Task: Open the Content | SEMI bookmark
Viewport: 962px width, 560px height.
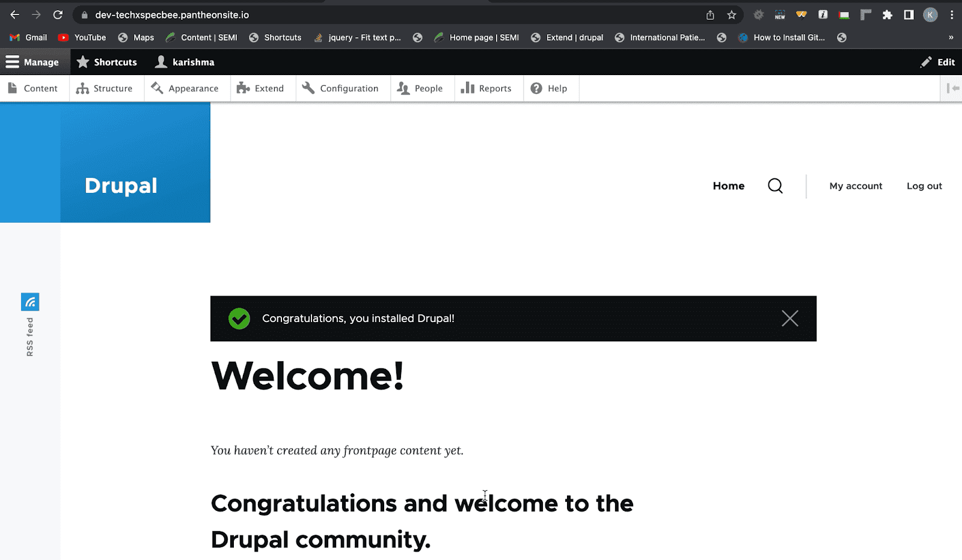Action: pos(201,37)
